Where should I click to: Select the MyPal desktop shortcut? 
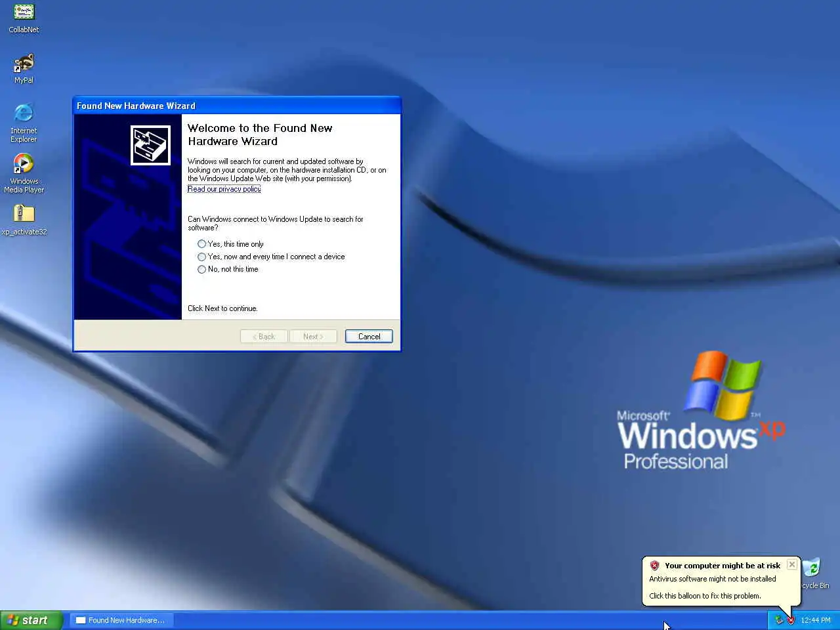(24, 68)
